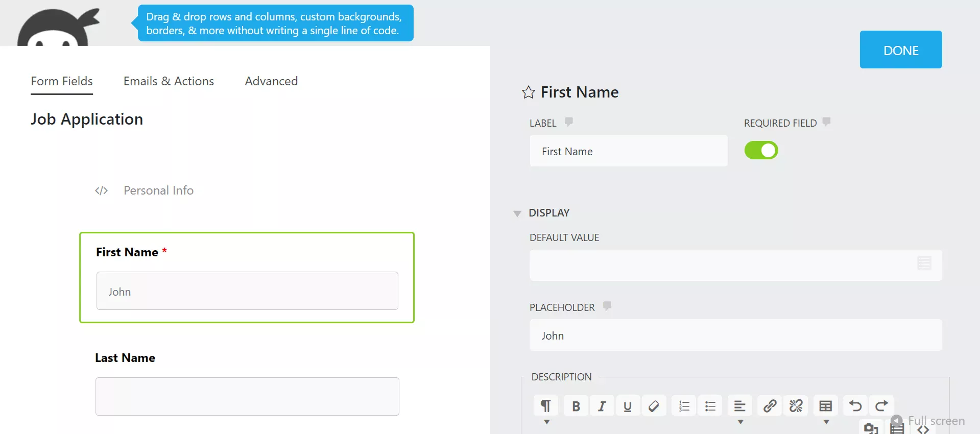Star the First Name field as favorite
The image size is (980, 434).
click(x=529, y=92)
